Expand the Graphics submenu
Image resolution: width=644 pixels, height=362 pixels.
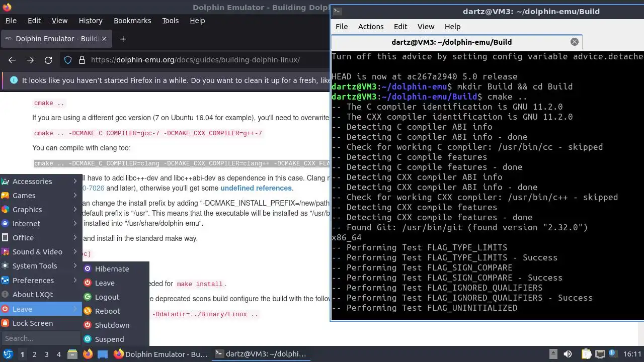(41, 210)
